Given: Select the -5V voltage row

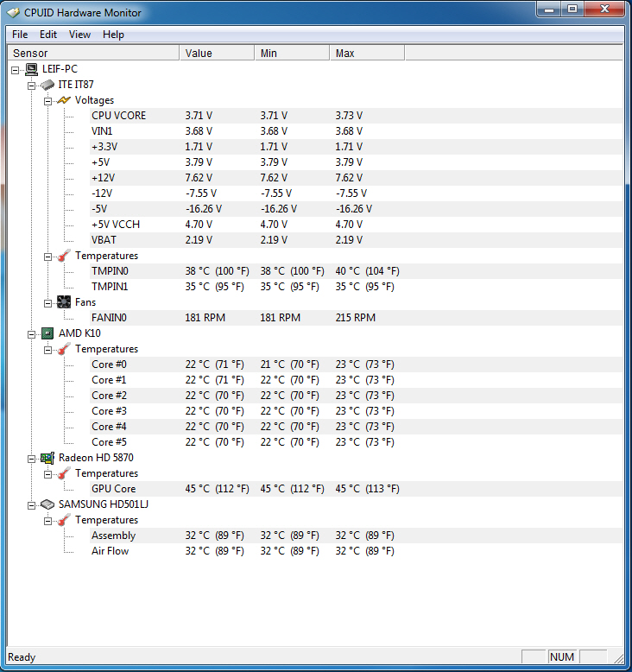Looking at the screenshot, I should pyautogui.click(x=356, y=209).
